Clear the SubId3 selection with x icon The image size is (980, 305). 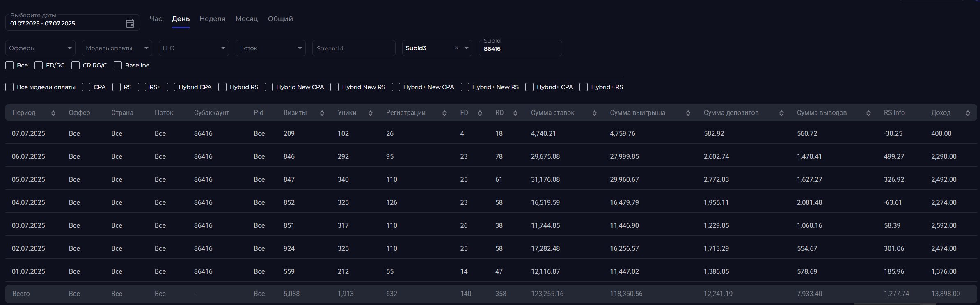[x=456, y=48]
